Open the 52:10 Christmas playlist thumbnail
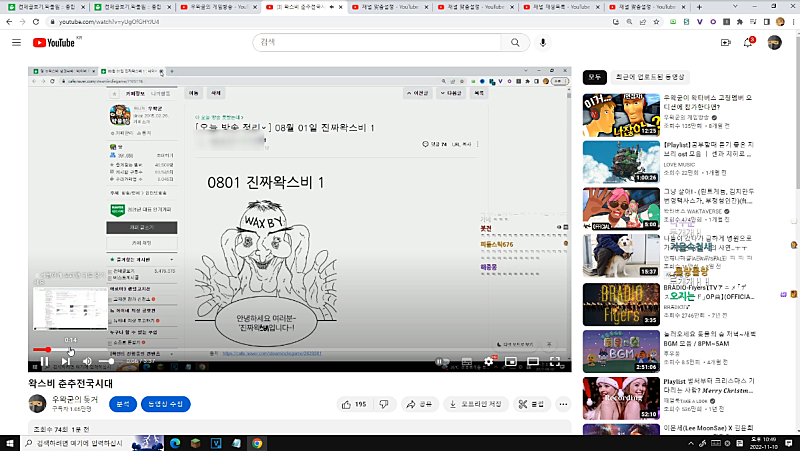800x451 pixels. click(x=621, y=398)
